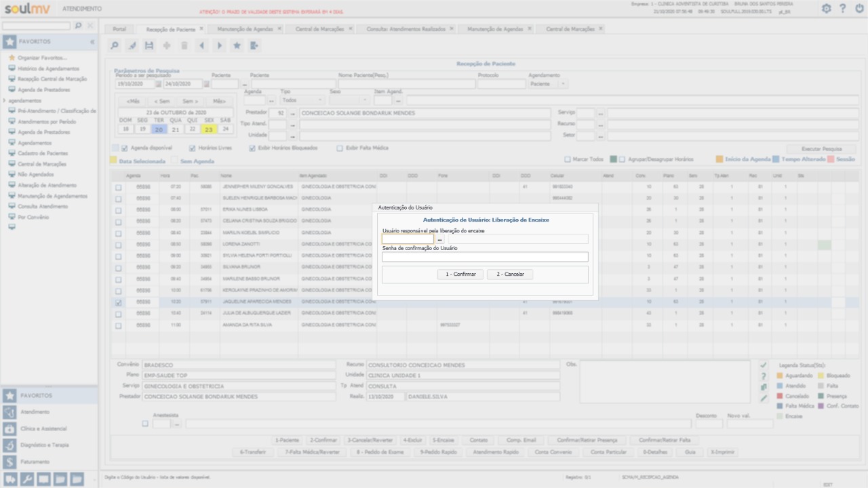868x488 pixels.
Task: Open the calendar picker beside the 24/10/2020 date
Action: (206, 84)
